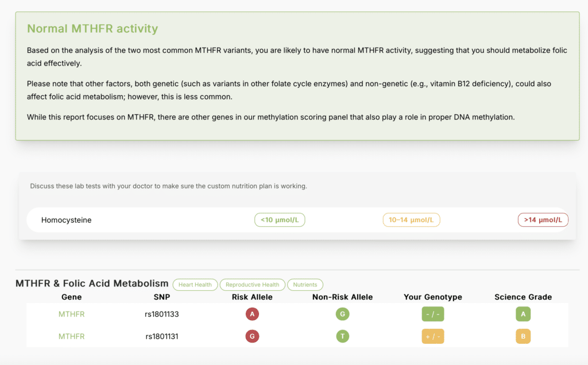
Task: Click the green non-risk allele T badge
Action: pyautogui.click(x=342, y=336)
